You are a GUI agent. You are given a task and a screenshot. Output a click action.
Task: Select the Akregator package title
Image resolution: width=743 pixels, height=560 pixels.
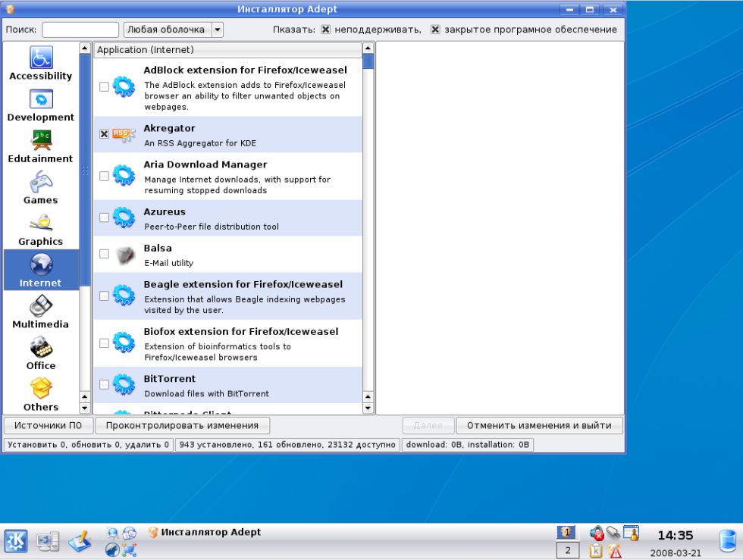pyautogui.click(x=170, y=128)
